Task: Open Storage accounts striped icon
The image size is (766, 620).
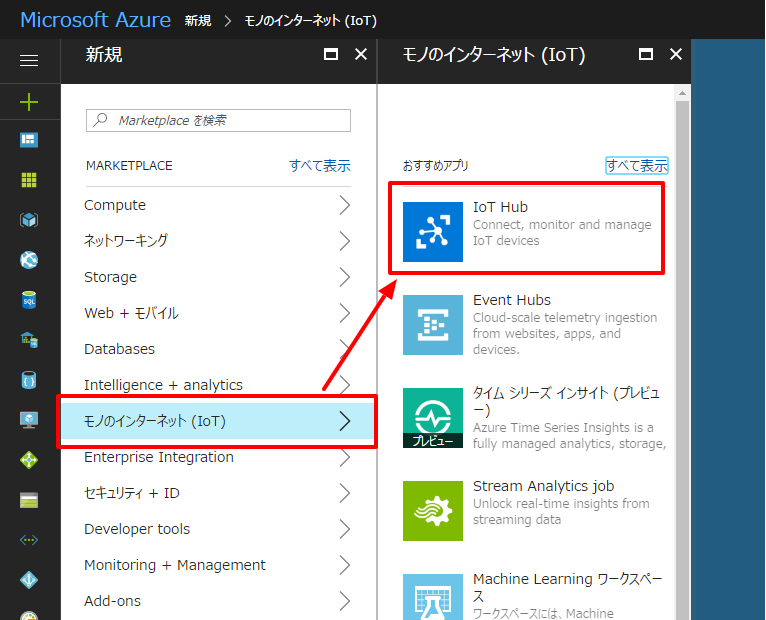Action: (29, 500)
